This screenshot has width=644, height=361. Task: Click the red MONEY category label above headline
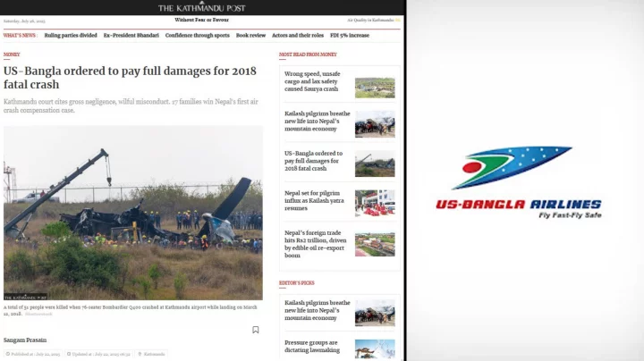[12, 55]
